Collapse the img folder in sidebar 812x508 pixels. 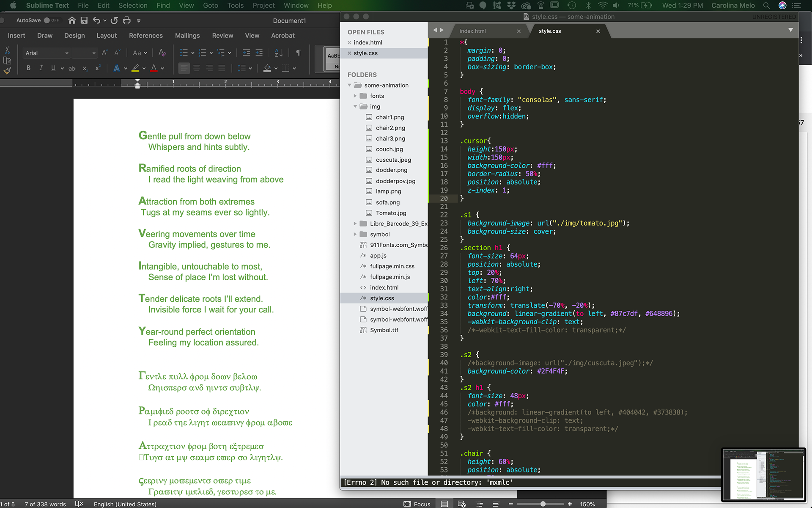tap(355, 107)
